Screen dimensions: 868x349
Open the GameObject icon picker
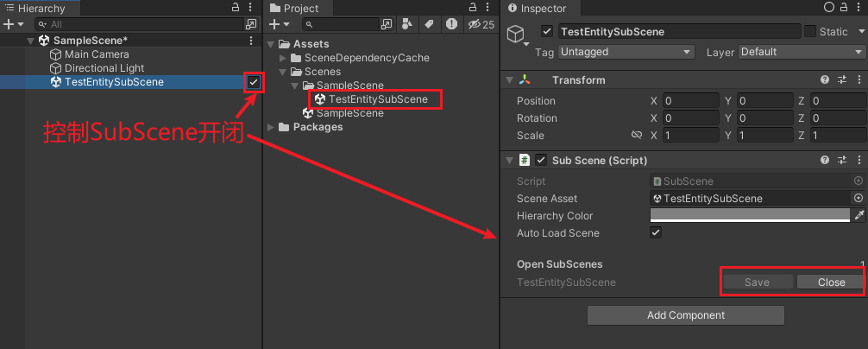point(519,36)
